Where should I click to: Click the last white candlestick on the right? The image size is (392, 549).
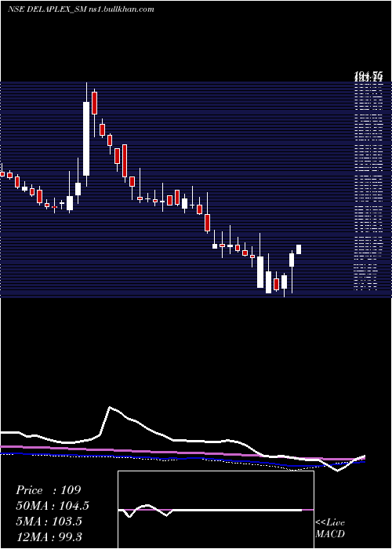[x=299, y=249]
